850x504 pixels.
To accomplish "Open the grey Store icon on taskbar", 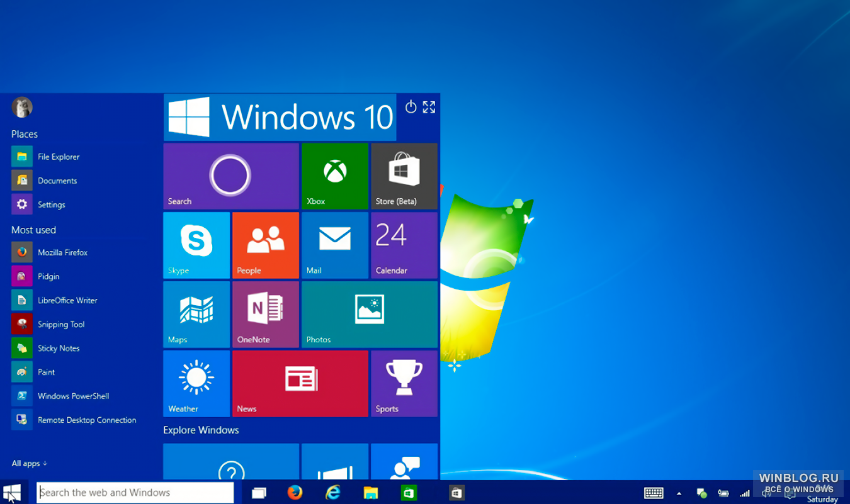I will [456, 493].
